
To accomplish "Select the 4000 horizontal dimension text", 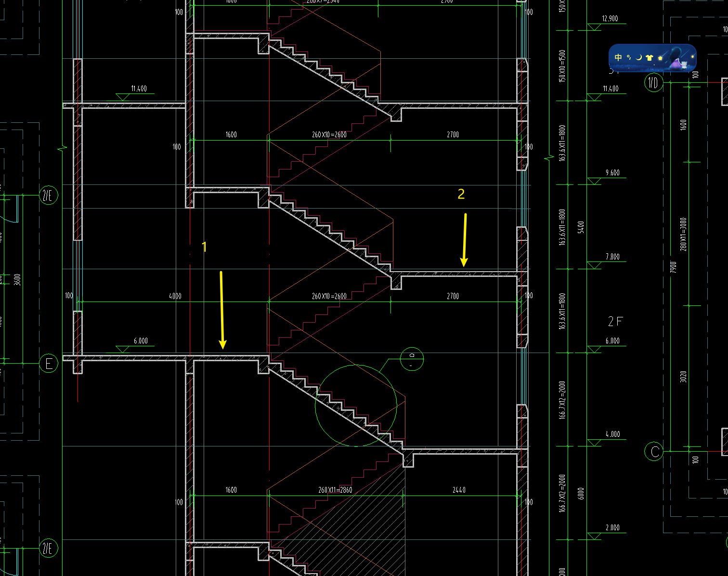I will (x=175, y=296).
